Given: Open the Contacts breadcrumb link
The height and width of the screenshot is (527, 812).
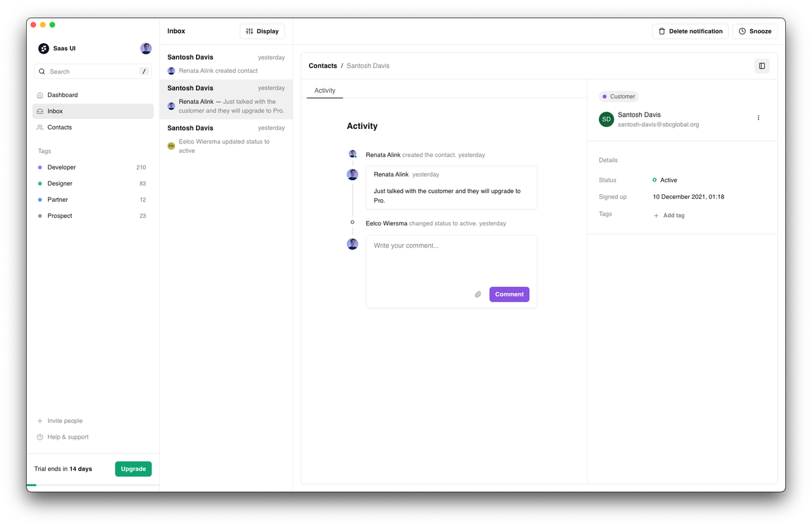Looking at the screenshot, I should click(x=322, y=65).
